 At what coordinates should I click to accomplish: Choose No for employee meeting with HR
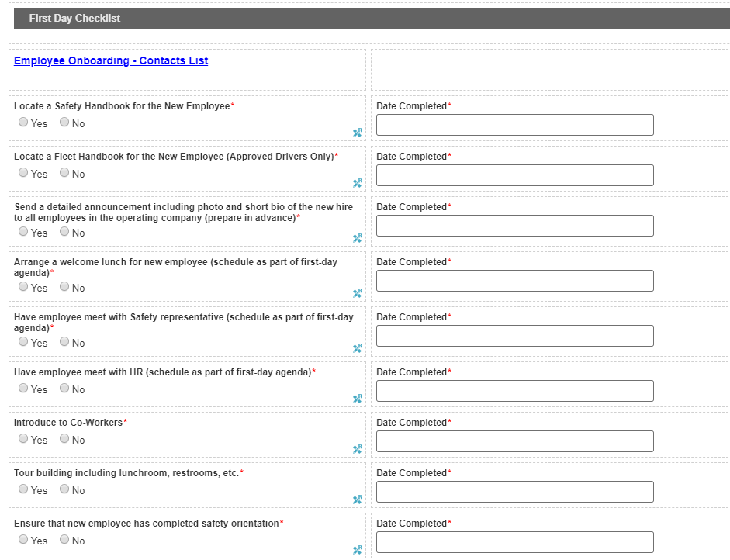click(x=64, y=389)
